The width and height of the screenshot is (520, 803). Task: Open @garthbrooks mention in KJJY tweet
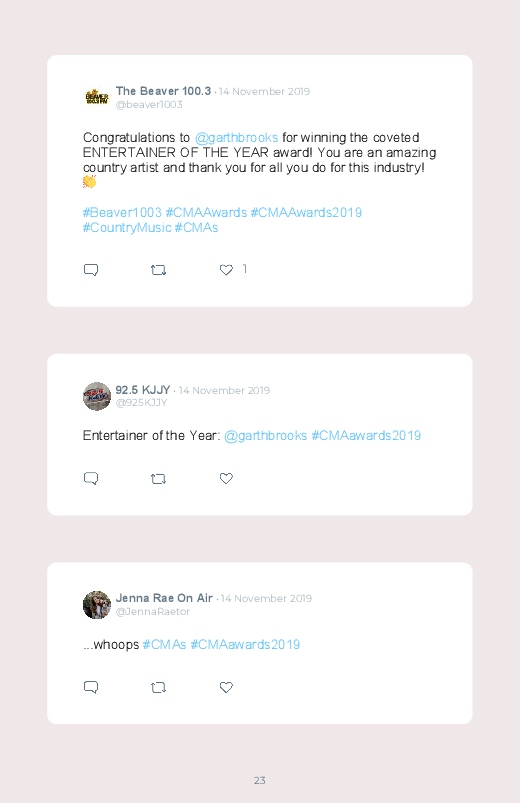[265, 436]
